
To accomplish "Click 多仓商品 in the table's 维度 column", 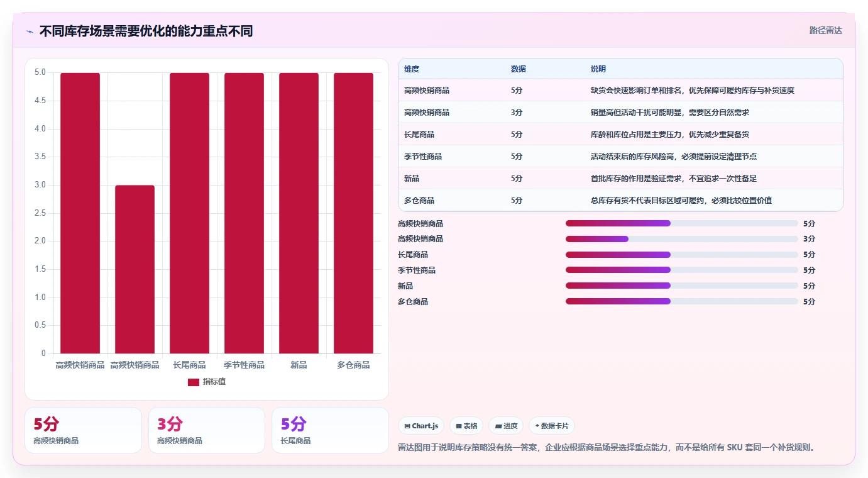I will click(x=419, y=201).
